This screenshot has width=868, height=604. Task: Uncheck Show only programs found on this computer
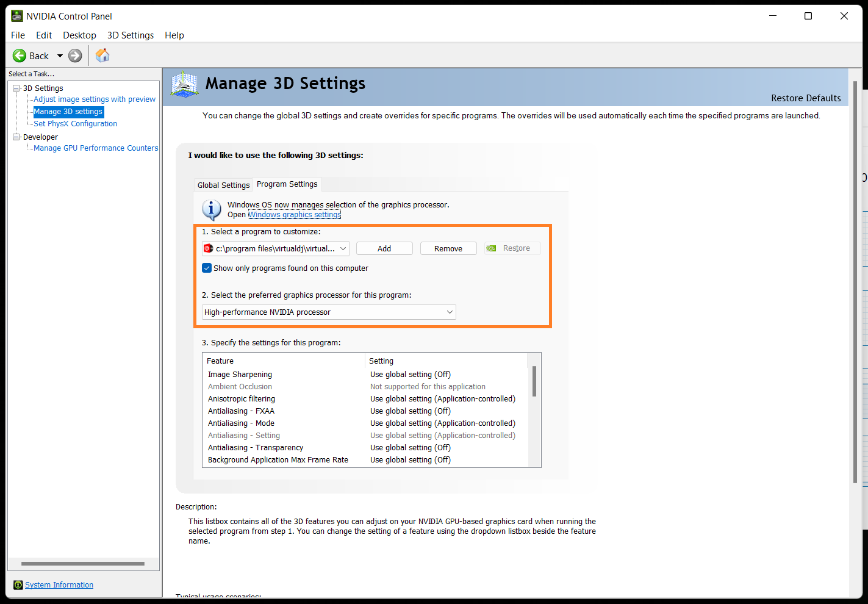[207, 268]
